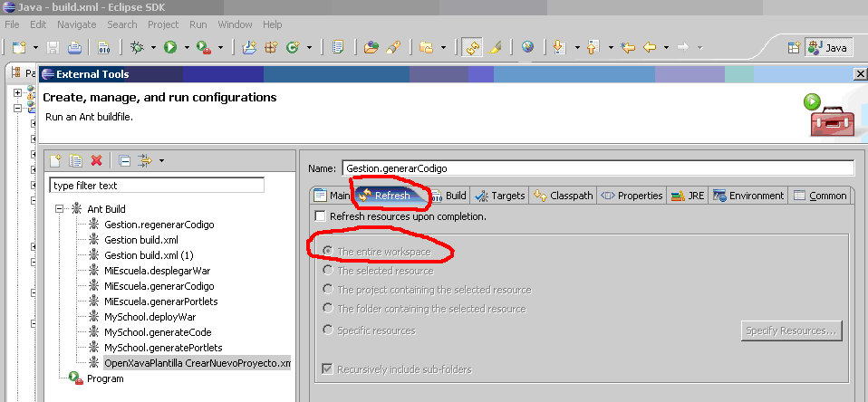The image size is (868, 402).
Task: Click the disabled Save floppy-disk icon
Action: 53,48
